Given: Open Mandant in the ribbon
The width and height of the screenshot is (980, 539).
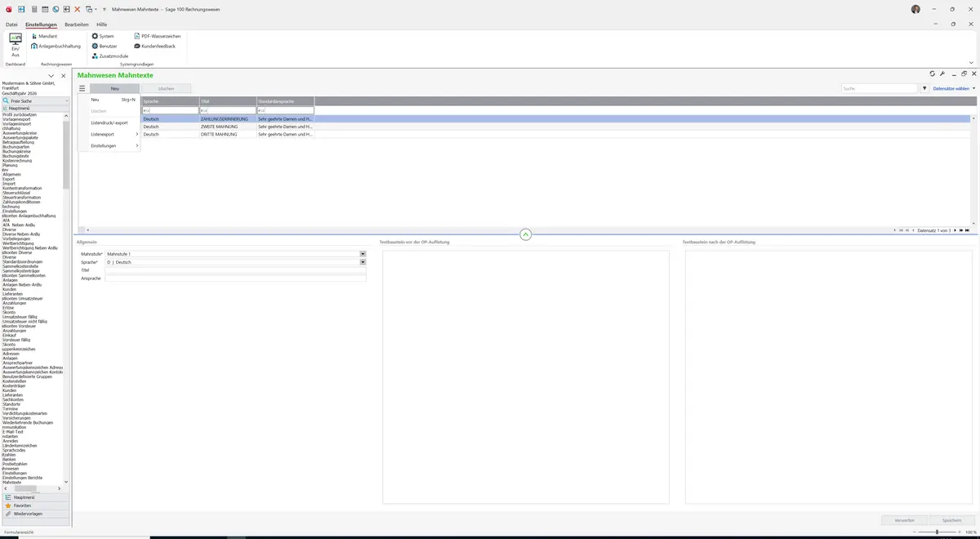Looking at the screenshot, I should point(44,36).
